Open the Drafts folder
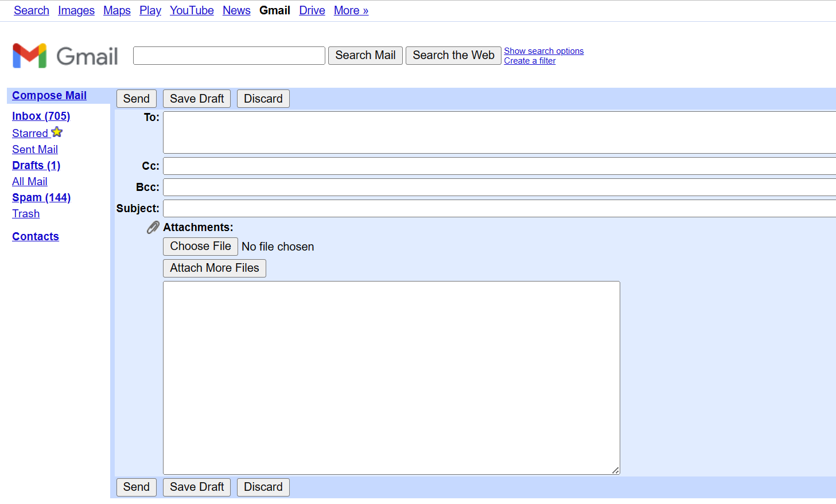 [36, 165]
